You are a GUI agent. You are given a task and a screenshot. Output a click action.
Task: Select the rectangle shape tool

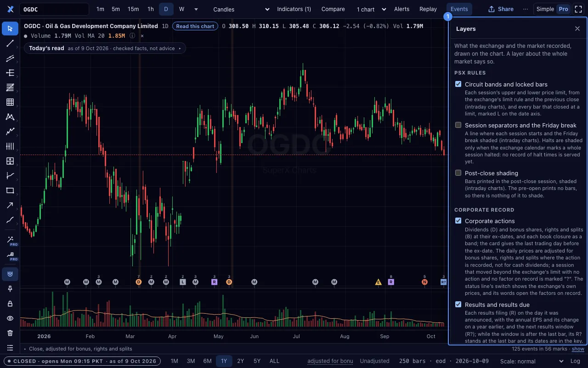[10, 190]
